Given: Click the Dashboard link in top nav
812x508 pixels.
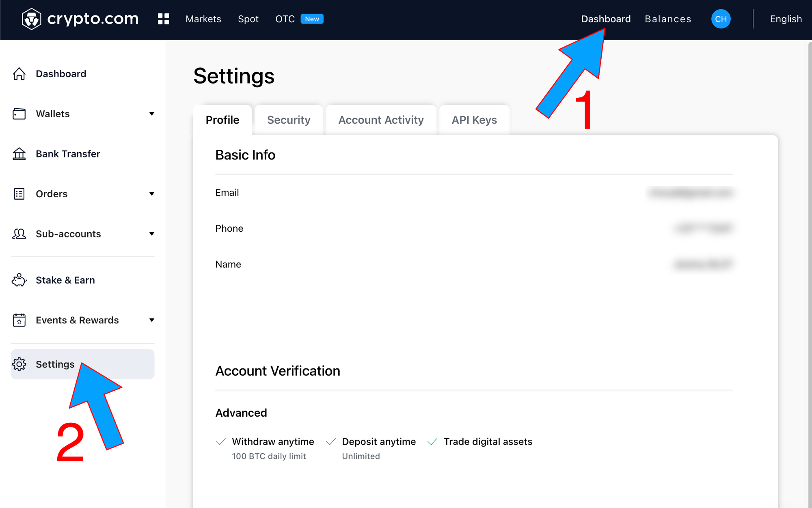Looking at the screenshot, I should (x=606, y=19).
